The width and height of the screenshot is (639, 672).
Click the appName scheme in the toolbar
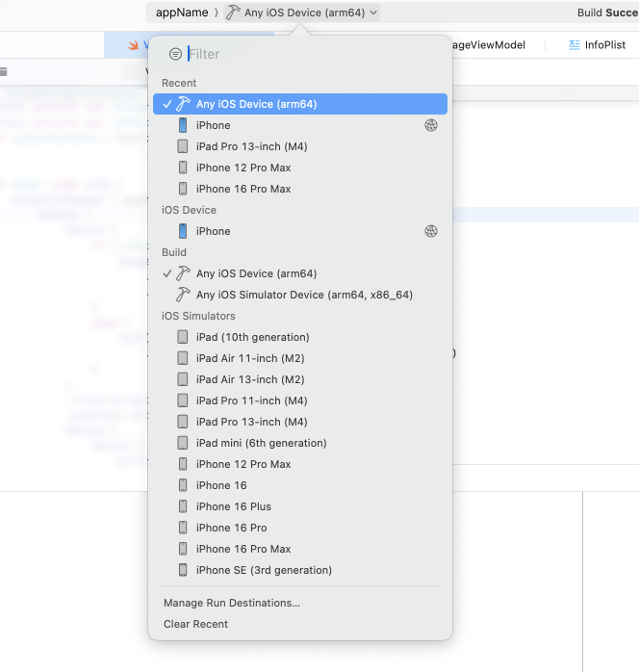tap(182, 13)
